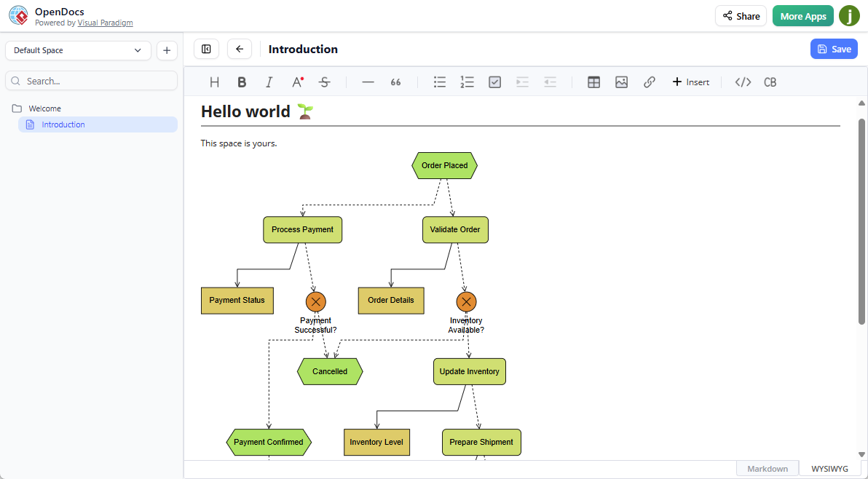868x479 pixels.
Task: Save the current document
Action: click(834, 49)
